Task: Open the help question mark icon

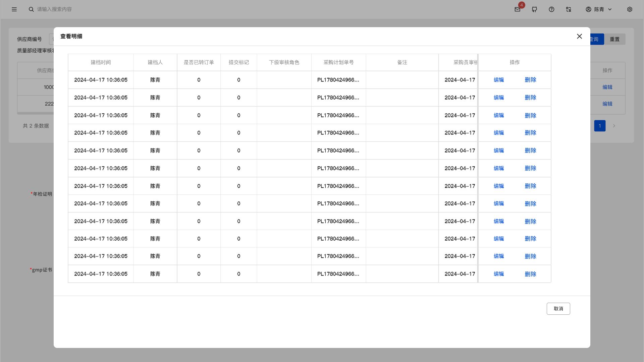Action: [551, 9]
